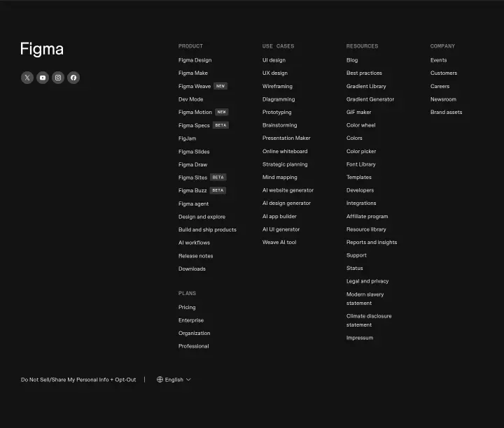Open the FigJam link
Screen dimensions: 504x428
pyautogui.click(x=187, y=138)
